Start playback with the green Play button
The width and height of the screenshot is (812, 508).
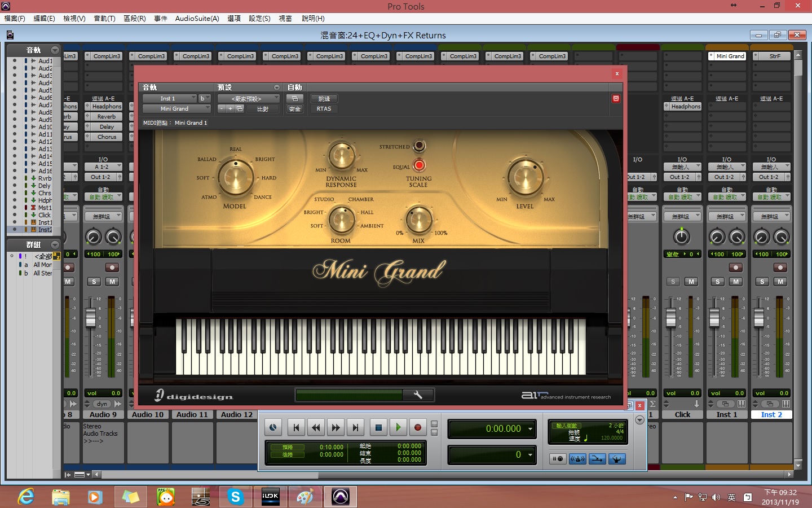point(398,428)
